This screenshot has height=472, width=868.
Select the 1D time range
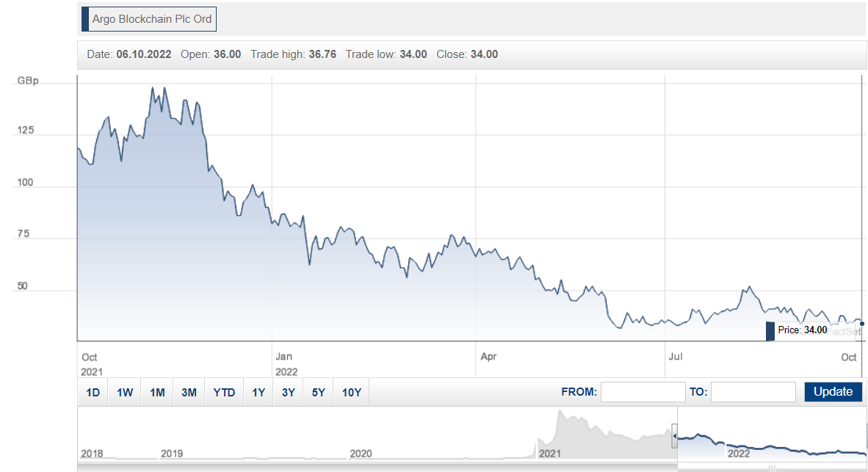point(93,392)
